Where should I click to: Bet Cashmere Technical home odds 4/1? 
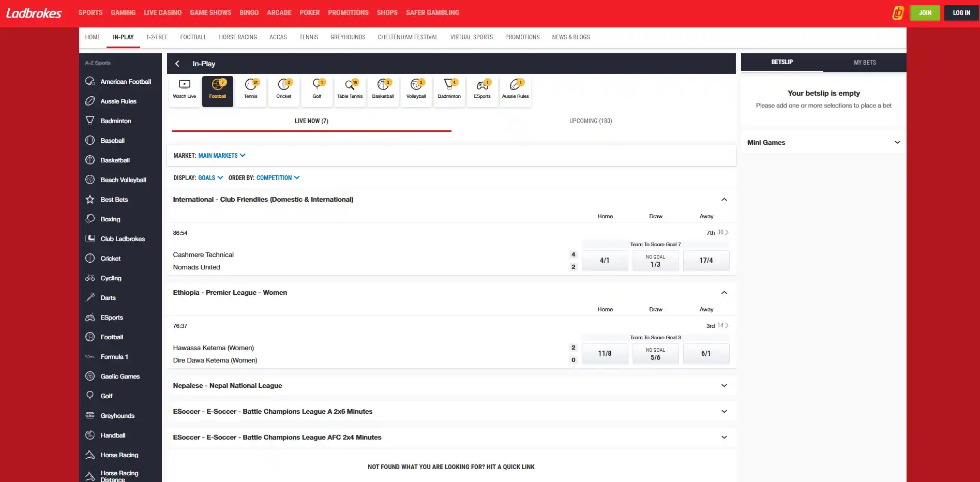[605, 261]
